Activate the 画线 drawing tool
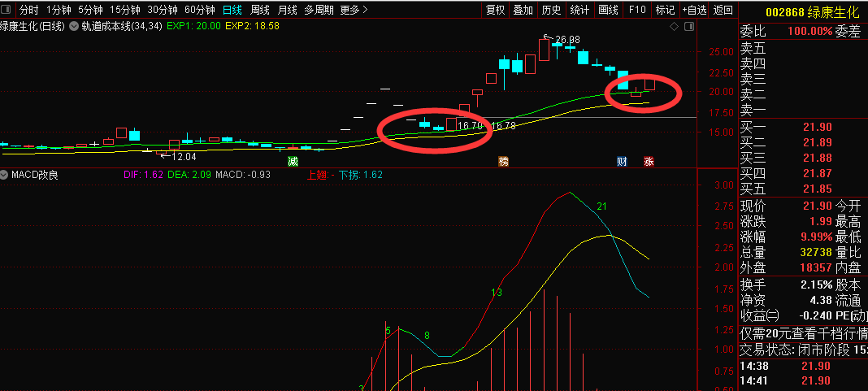This screenshot has height=391, width=868. point(609,10)
